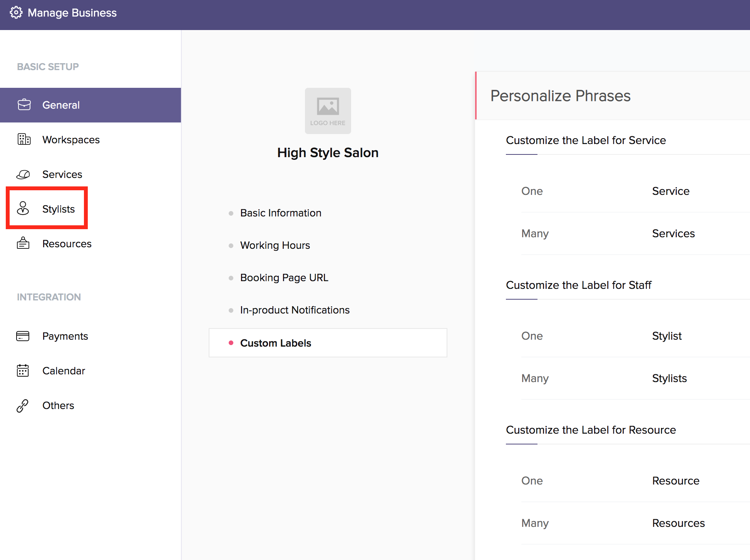Click the Stylists person icon
This screenshot has width=750, height=560.
(x=23, y=208)
